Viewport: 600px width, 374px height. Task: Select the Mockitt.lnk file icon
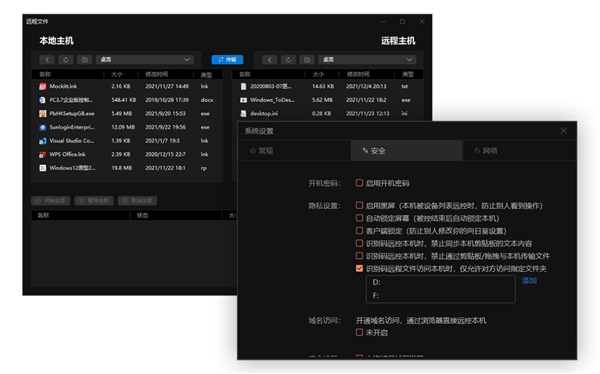42,87
